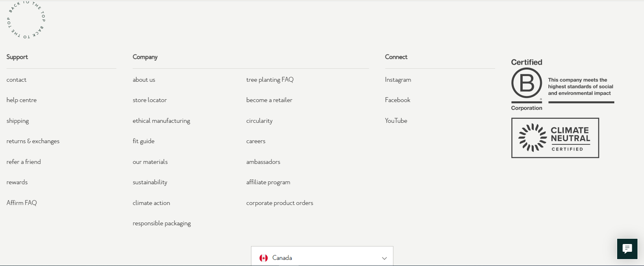644x266 pixels.
Task: Go to climate action
Action: tap(151, 203)
